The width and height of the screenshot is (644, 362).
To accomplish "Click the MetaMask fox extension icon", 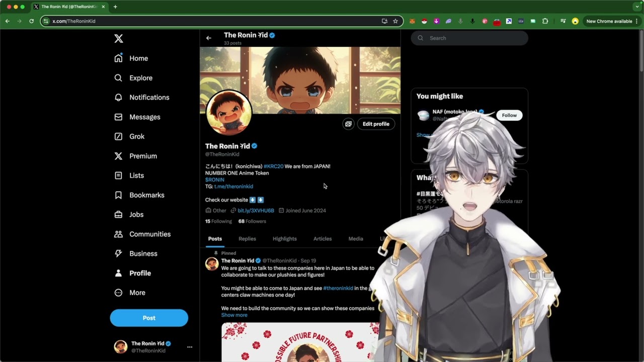I will 412,21.
